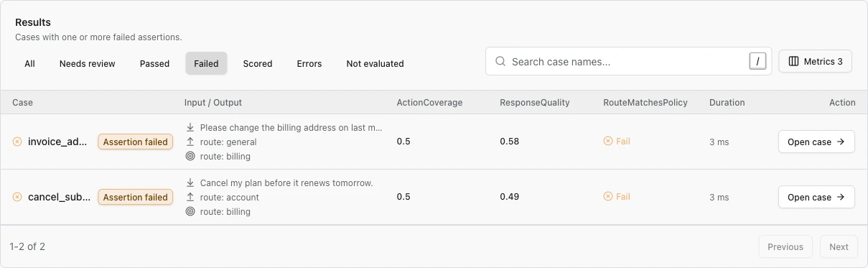Image resolution: width=868 pixels, height=268 pixels.
Task: Click fail circle icon in invoice_ad RouteMatchesPolicy
Action: (608, 142)
